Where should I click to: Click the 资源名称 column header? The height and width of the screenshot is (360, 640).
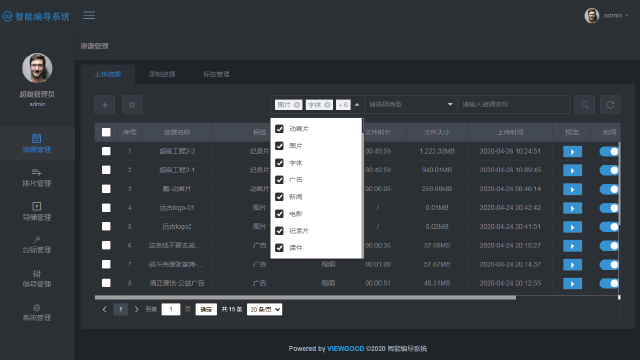tap(177, 132)
